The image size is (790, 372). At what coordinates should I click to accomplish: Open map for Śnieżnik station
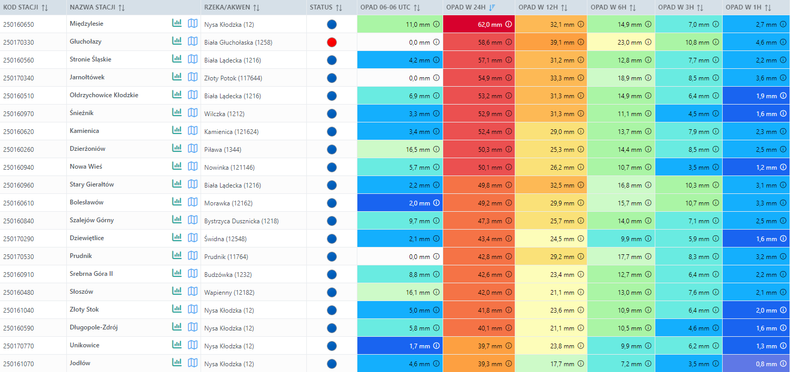(192, 113)
